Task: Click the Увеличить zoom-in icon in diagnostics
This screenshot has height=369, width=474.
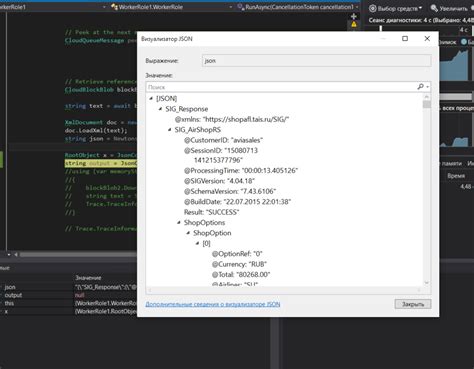Action: (434, 8)
